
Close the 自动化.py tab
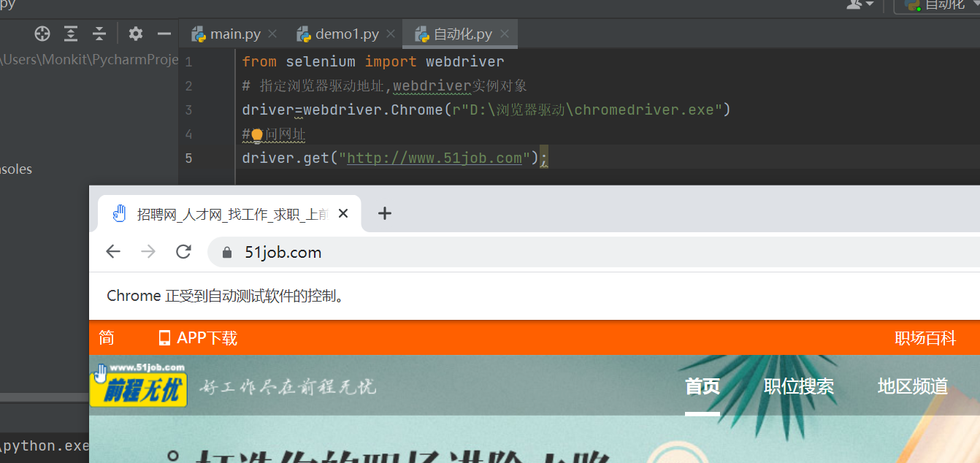point(505,34)
